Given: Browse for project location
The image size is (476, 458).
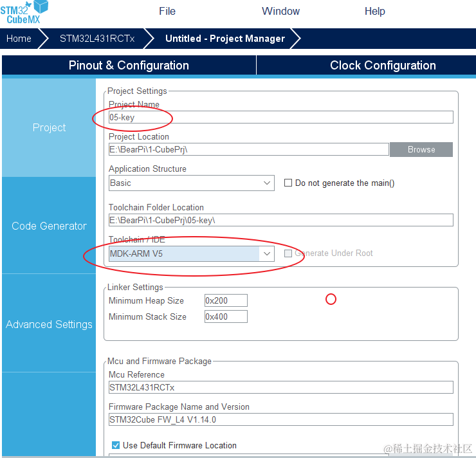Looking at the screenshot, I should pyautogui.click(x=421, y=149).
